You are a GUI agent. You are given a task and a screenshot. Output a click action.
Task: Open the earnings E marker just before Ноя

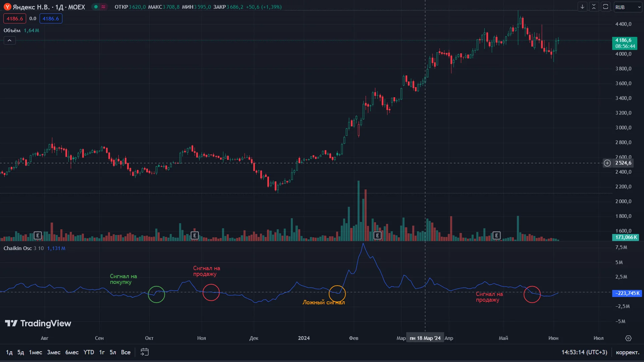point(195,236)
